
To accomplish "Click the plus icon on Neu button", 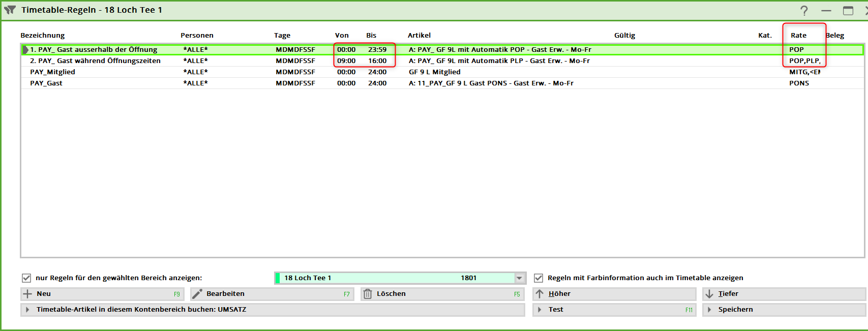I will pos(27,294).
